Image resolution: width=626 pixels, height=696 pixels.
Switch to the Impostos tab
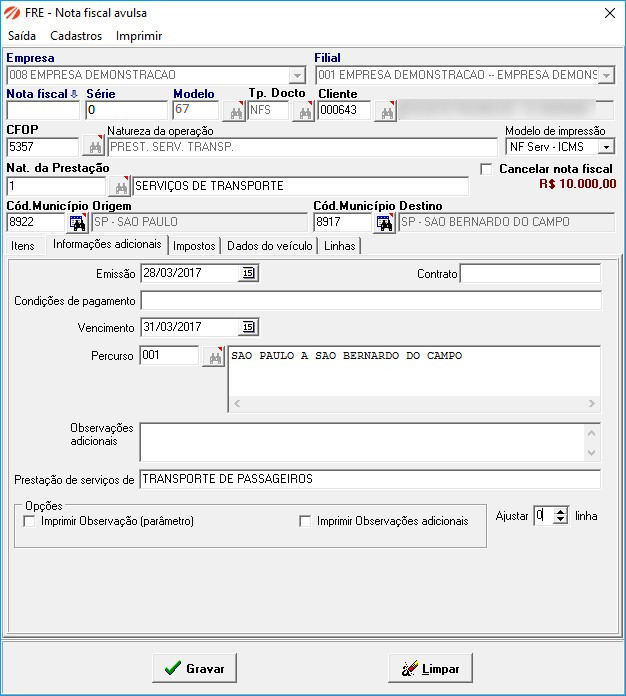pos(194,246)
